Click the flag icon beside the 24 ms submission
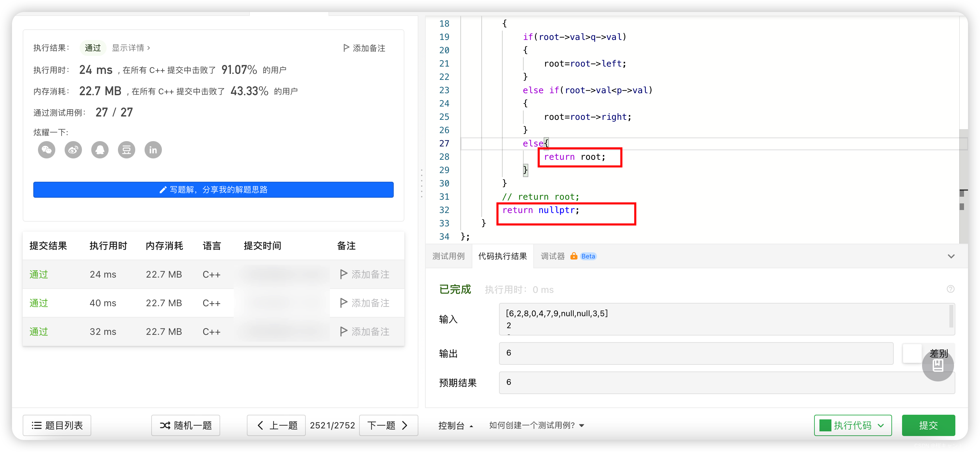Image resolution: width=980 pixels, height=452 pixels. pos(343,274)
